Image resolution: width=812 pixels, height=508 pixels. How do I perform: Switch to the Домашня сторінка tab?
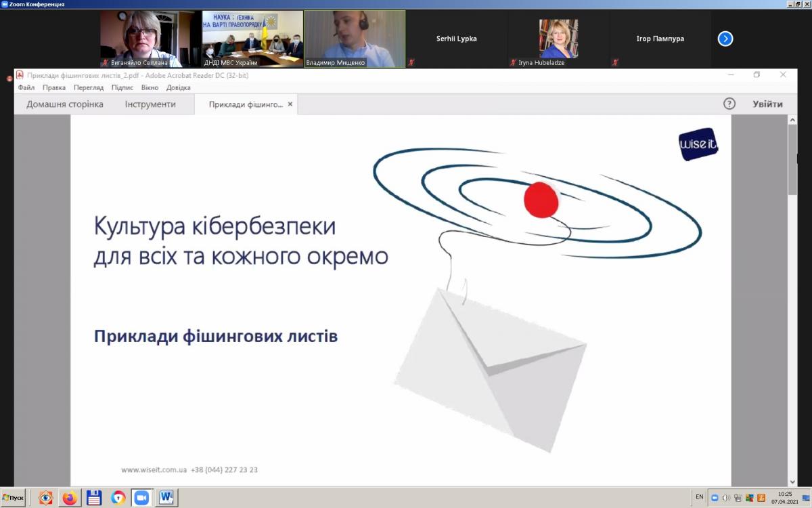pos(65,104)
